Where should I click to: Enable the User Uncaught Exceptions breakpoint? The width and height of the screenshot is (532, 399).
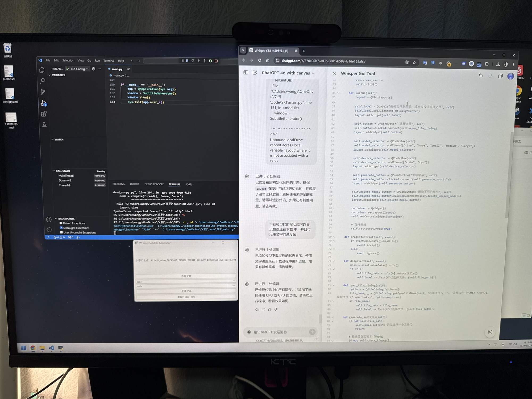[x=61, y=232]
